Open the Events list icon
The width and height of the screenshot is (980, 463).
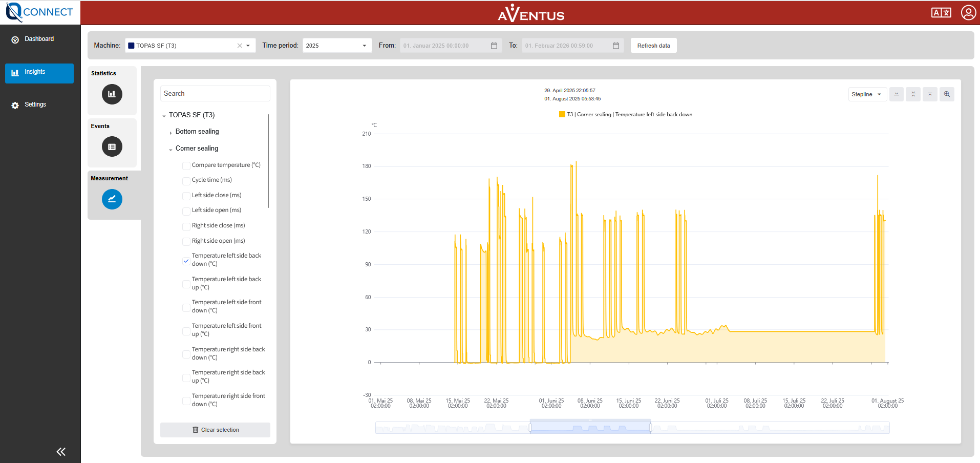[x=112, y=147]
